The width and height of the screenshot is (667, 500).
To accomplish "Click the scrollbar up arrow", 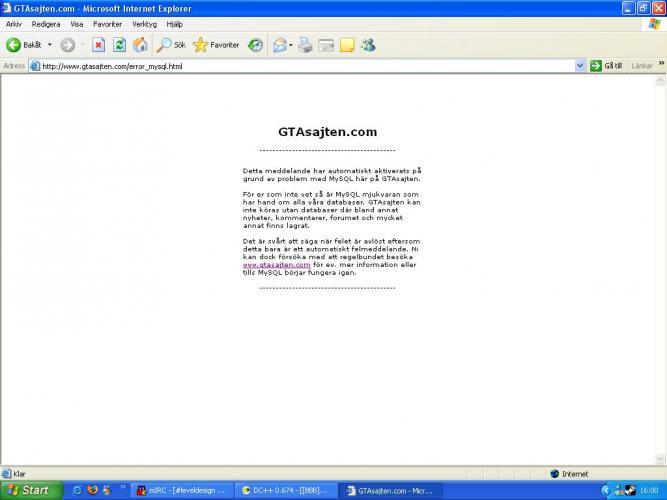I will (x=660, y=80).
